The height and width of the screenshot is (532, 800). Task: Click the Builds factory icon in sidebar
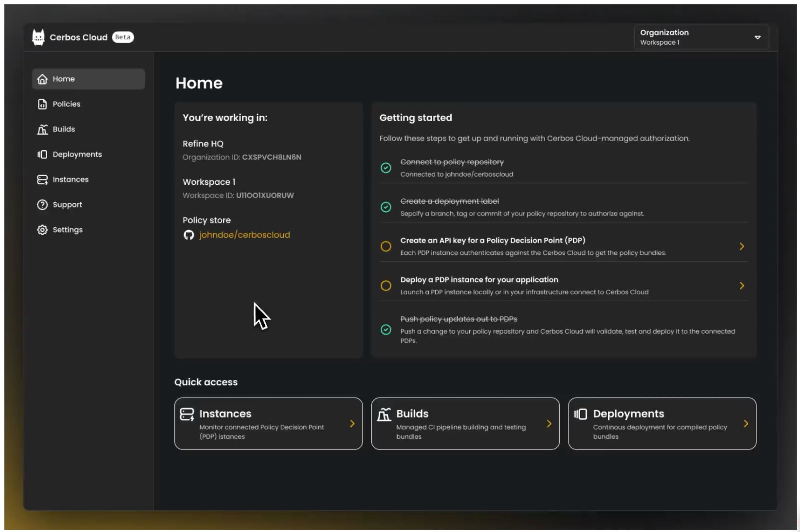(x=42, y=129)
